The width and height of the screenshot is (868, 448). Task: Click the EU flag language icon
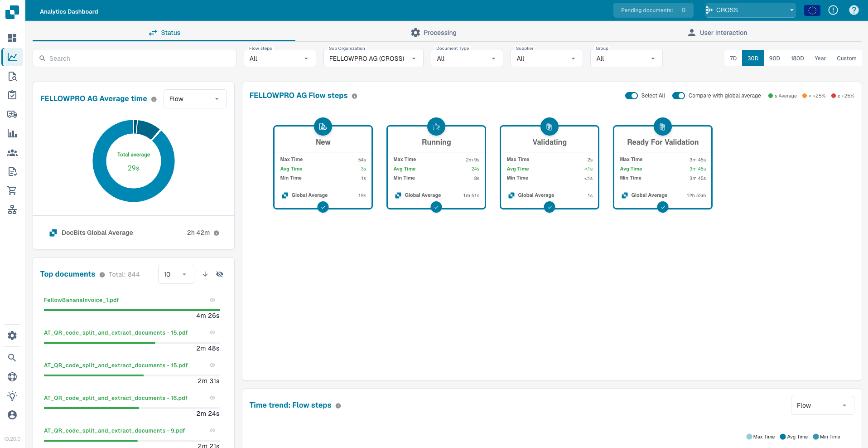[812, 10]
